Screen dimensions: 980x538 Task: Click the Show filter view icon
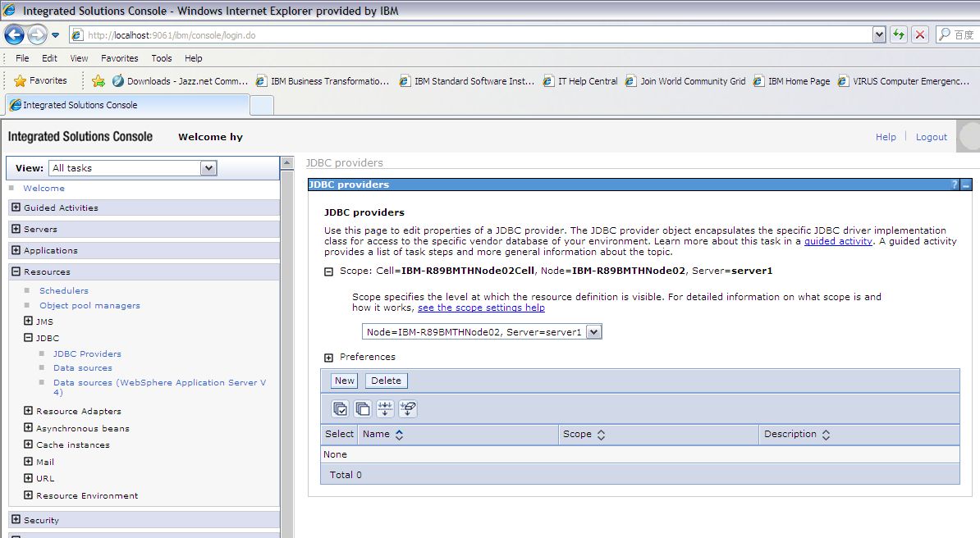(x=385, y=408)
